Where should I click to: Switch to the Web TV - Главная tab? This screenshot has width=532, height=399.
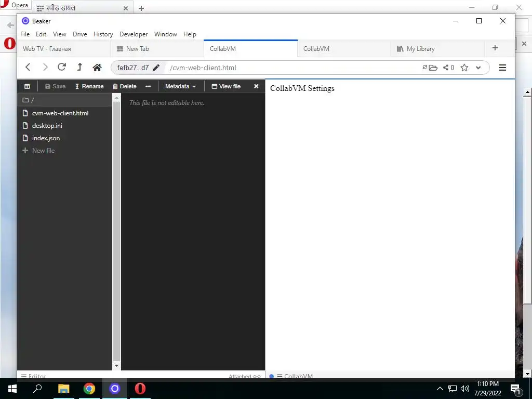pyautogui.click(x=63, y=48)
